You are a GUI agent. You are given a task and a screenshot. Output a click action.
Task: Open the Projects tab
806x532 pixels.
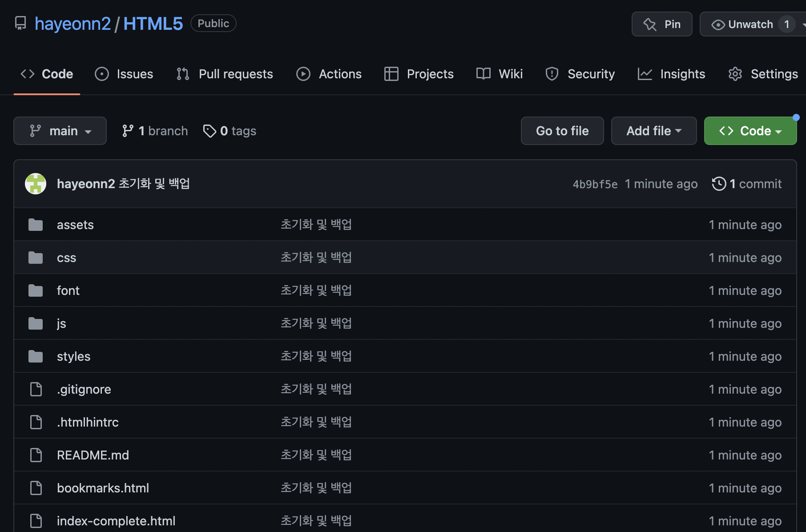pyautogui.click(x=419, y=74)
